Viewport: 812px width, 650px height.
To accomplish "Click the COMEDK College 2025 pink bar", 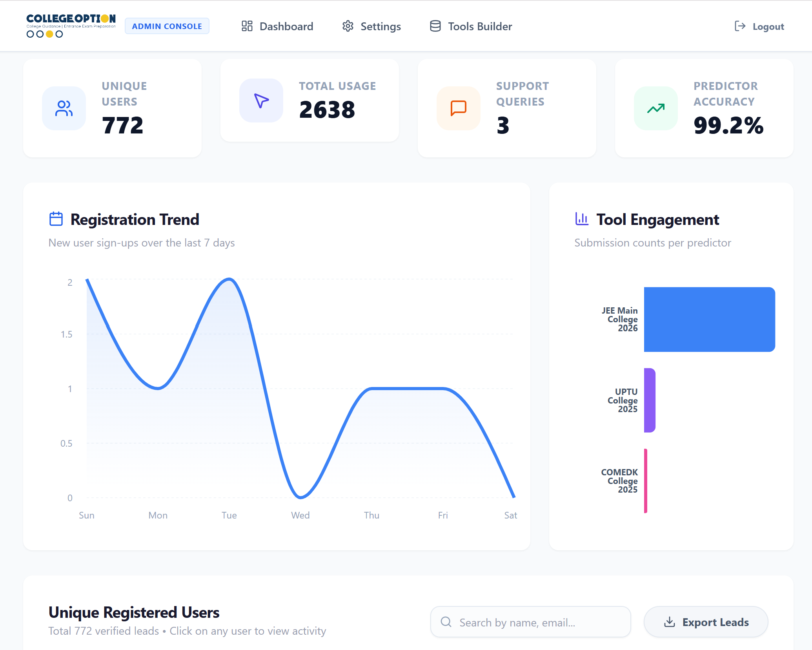I will 646,481.
